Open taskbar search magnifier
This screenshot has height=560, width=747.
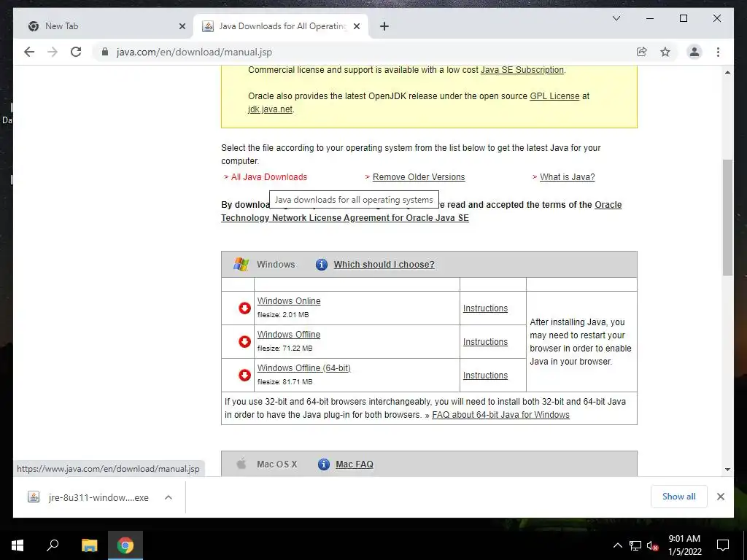coord(53,545)
